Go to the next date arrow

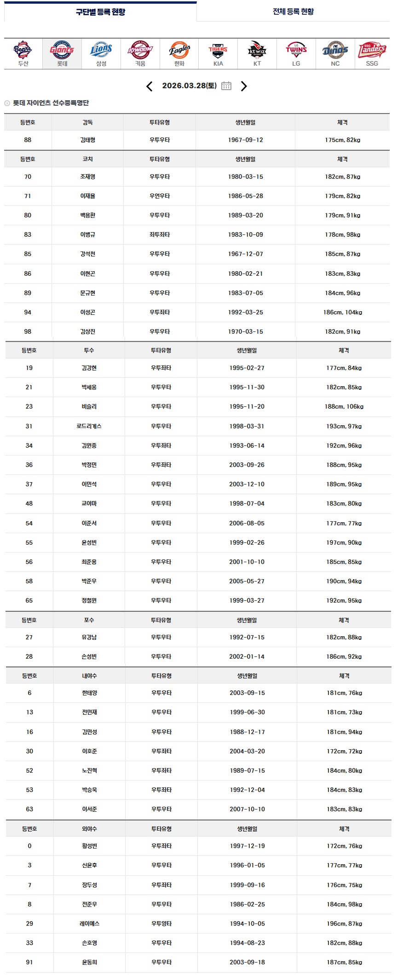tap(244, 86)
